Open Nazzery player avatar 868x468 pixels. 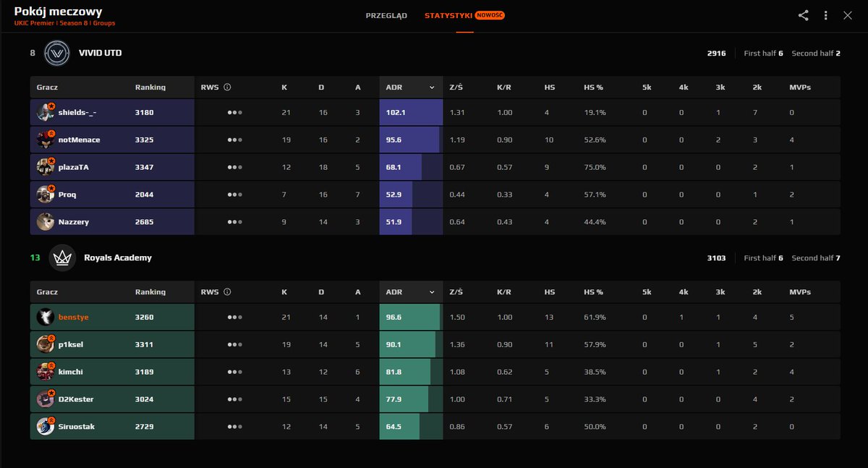click(46, 222)
